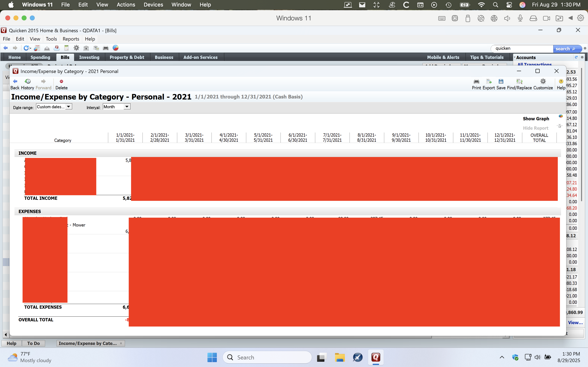Click the blue search button
The image size is (588, 367).
pos(565,49)
